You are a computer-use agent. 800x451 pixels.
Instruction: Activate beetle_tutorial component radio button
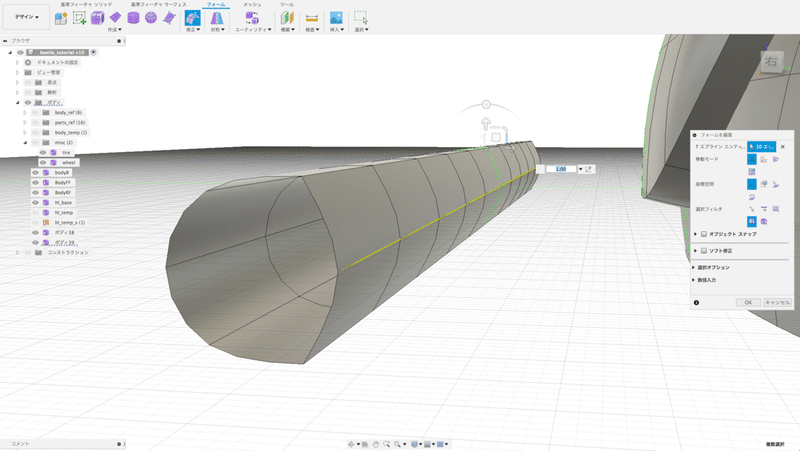click(x=93, y=53)
